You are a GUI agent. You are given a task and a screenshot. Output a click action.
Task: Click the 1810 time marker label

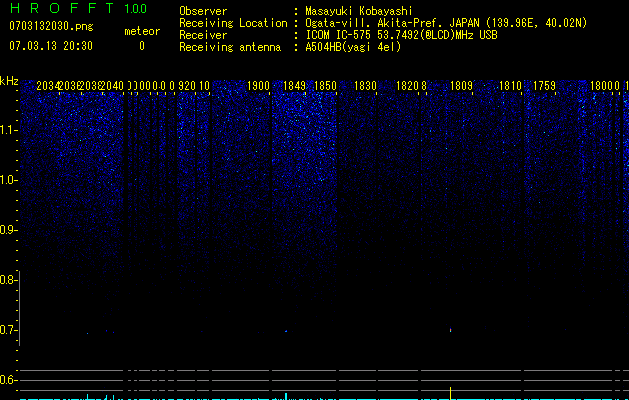pyautogui.click(x=510, y=86)
